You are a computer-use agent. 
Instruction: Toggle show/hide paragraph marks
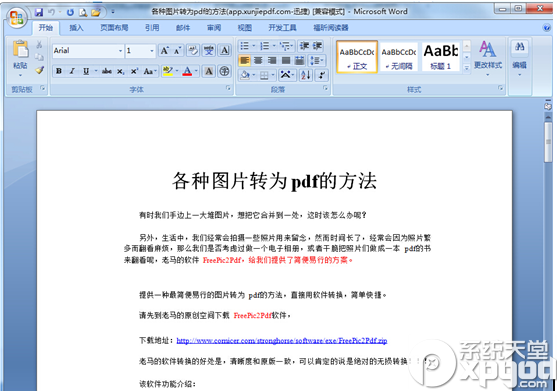click(321, 75)
